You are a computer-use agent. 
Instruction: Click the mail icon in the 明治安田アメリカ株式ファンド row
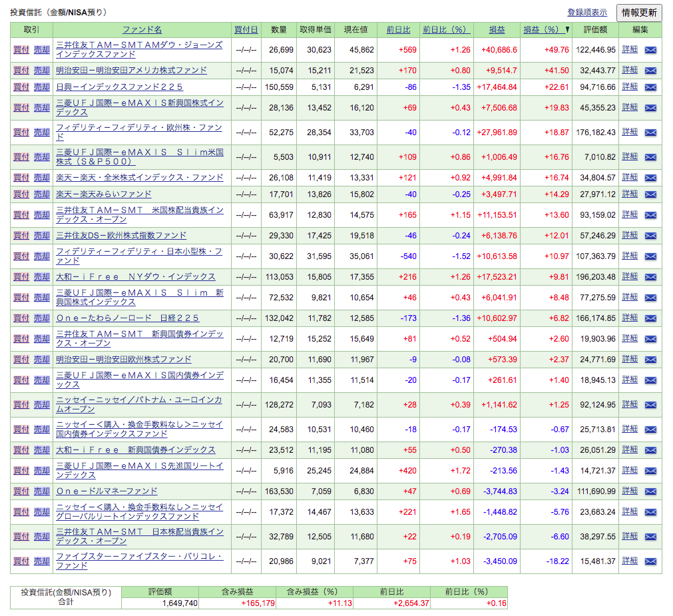pos(650,71)
